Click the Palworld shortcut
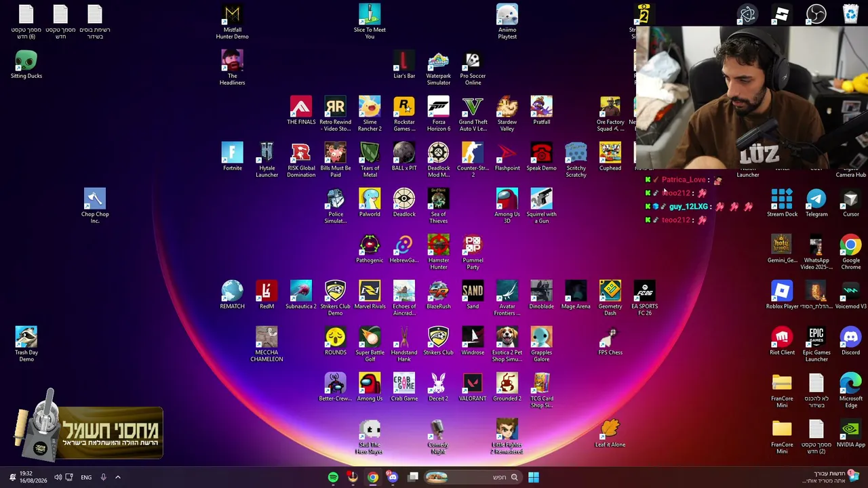The image size is (868, 488). pyautogui.click(x=370, y=203)
